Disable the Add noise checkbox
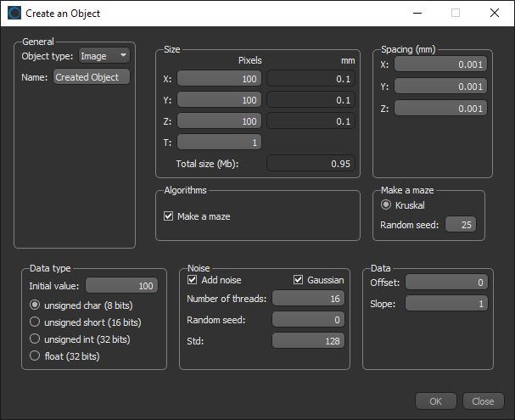515x420 pixels. point(192,280)
